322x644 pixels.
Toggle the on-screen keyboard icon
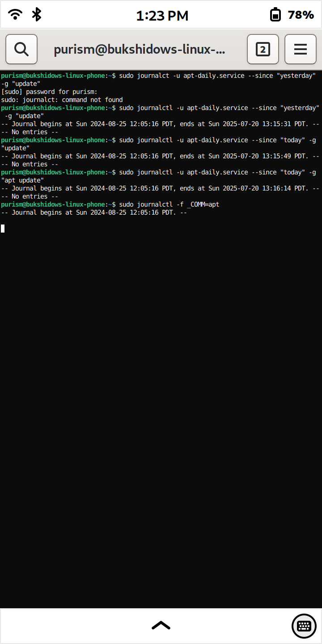(304, 626)
